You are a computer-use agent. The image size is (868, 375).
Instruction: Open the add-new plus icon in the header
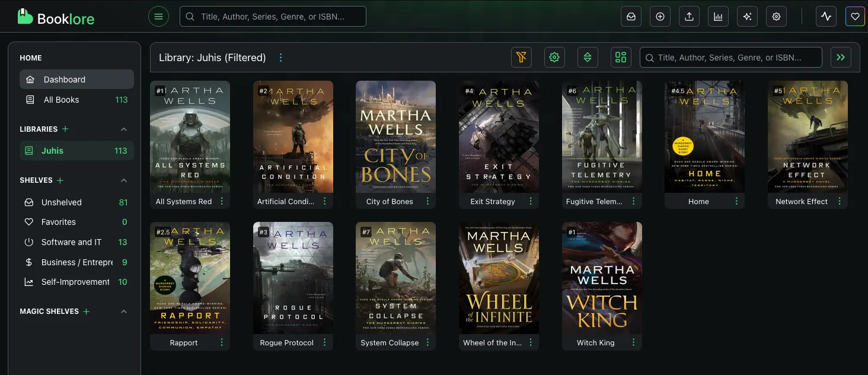660,16
